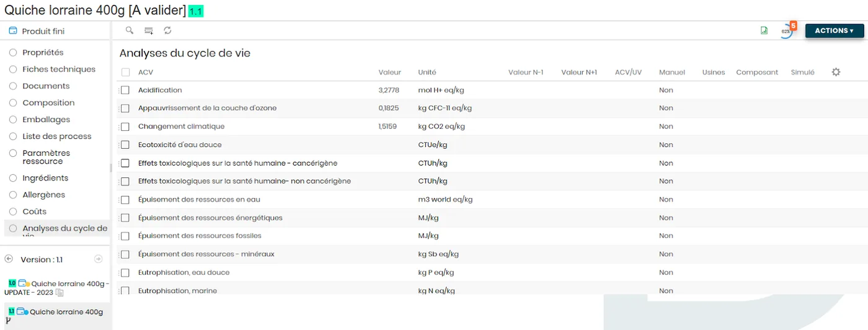The height and width of the screenshot is (330, 868).
Task: Click the drag handle of Changement climatique row
Action: coord(118,127)
